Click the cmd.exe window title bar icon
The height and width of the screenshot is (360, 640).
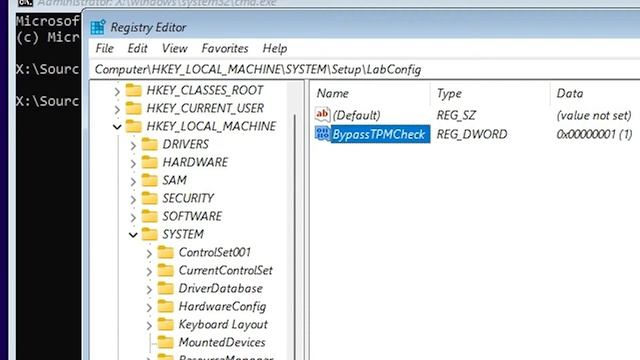[25, 3]
